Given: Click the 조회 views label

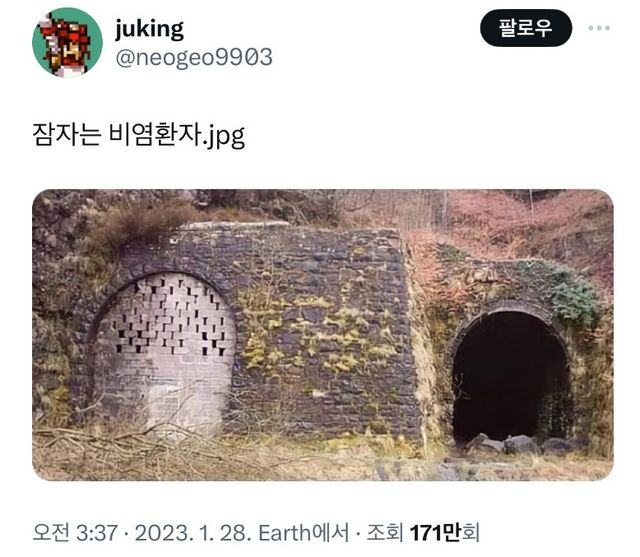Looking at the screenshot, I should pos(384,533).
